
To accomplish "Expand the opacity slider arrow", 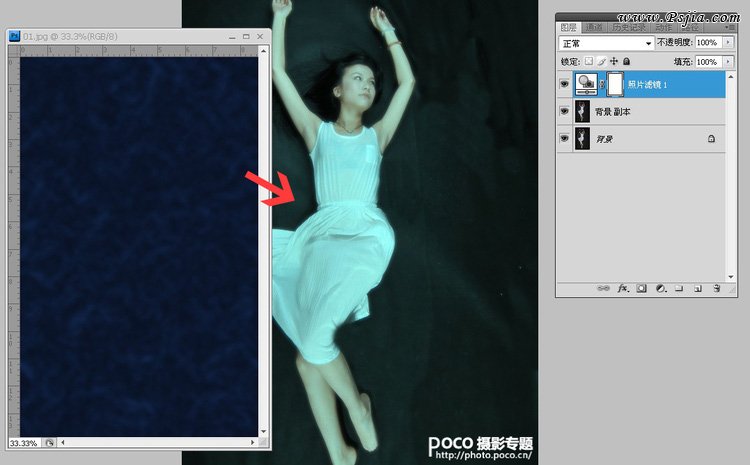I will click(727, 44).
